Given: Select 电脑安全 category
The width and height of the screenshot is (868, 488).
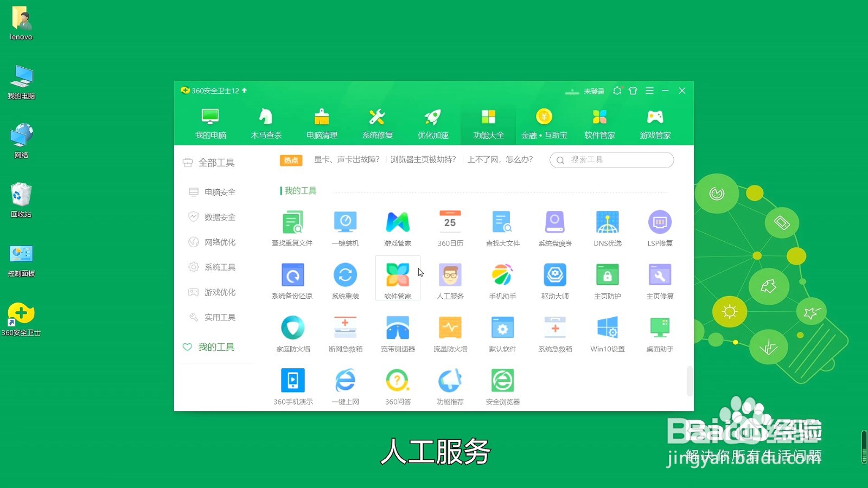Looking at the screenshot, I should click(x=212, y=192).
